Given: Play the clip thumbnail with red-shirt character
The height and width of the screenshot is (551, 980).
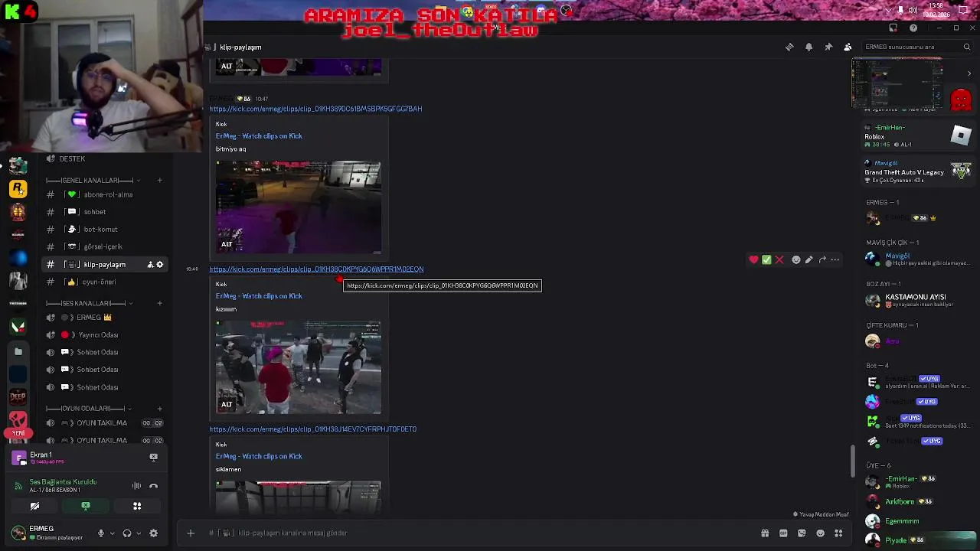Looking at the screenshot, I should [299, 367].
